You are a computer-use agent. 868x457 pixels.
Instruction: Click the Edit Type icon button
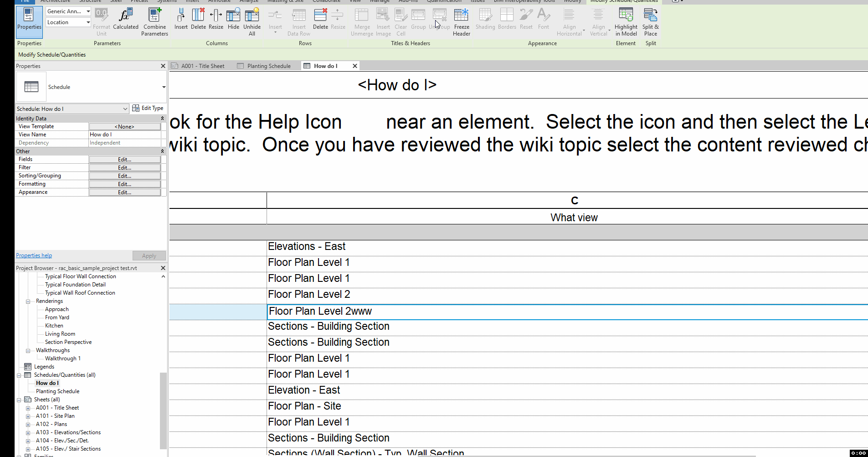click(148, 108)
